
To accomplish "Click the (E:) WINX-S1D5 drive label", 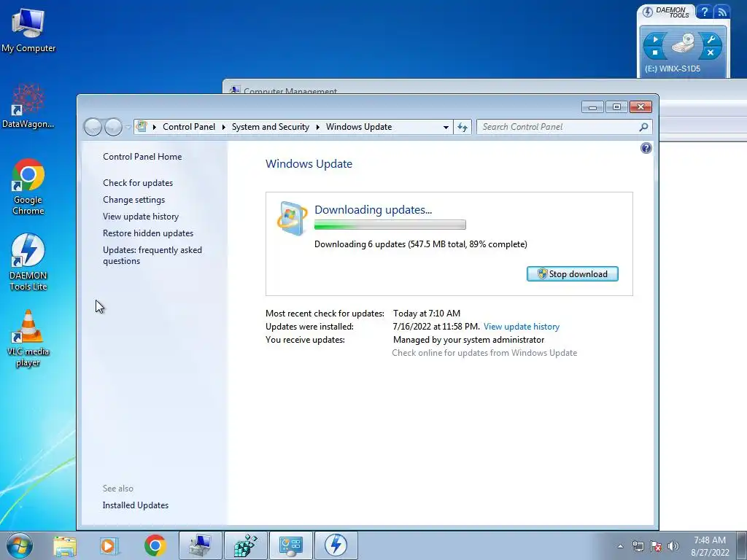I will tap(672, 69).
